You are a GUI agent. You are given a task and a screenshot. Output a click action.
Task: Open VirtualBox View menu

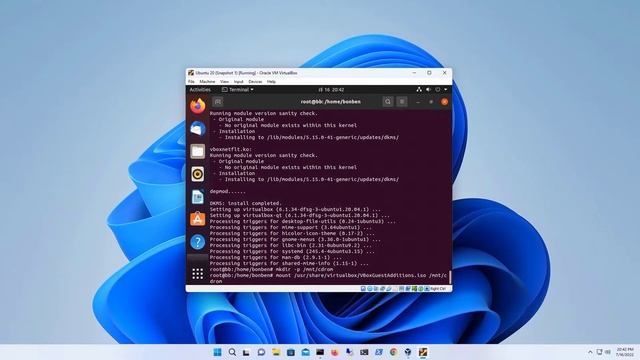click(224, 82)
